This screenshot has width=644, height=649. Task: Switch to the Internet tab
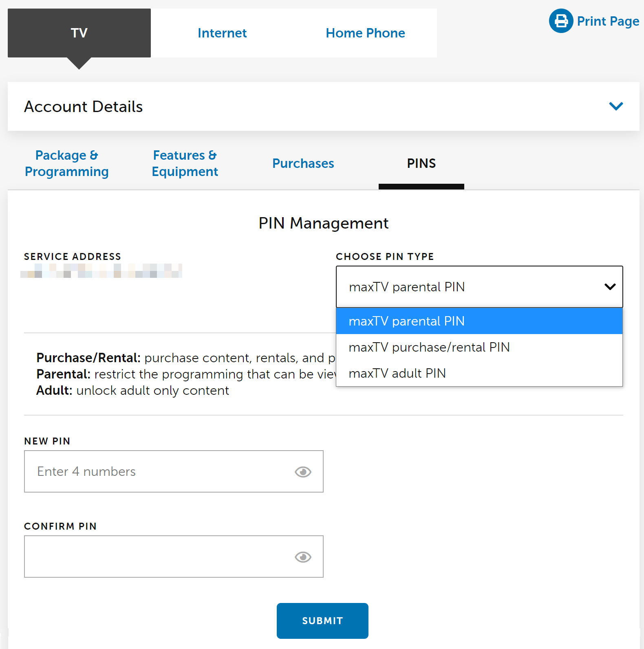[222, 33]
